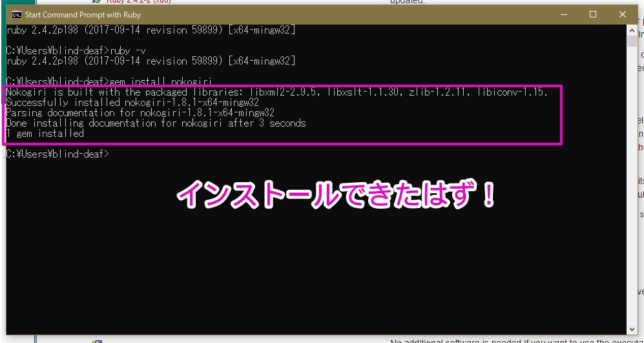Click the 'ruby -v' command line
Image resolution: width=644 pixels, height=343 pixels.
point(76,50)
